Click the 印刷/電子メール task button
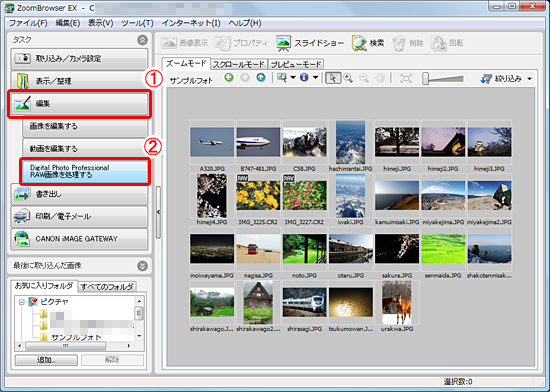Screen dimensions: 550x392 pyautogui.click(x=79, y=216)
